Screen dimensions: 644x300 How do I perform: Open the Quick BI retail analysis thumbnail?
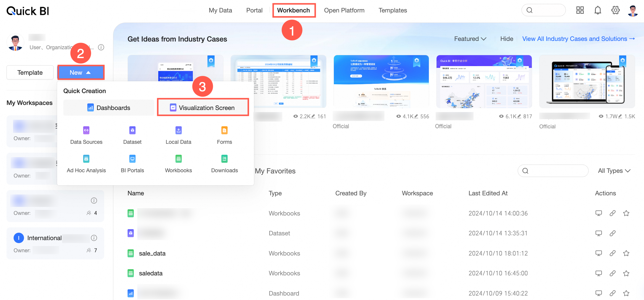484,82
